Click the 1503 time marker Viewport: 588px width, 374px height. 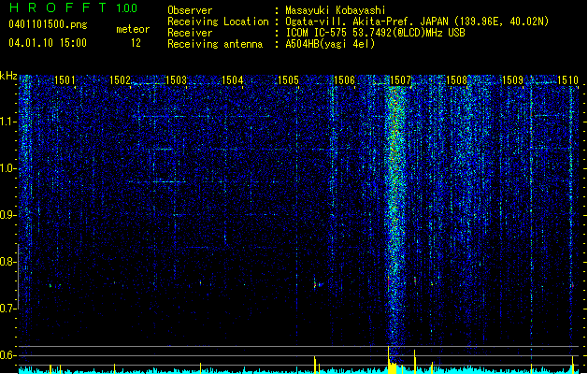[x=177, y=79]
